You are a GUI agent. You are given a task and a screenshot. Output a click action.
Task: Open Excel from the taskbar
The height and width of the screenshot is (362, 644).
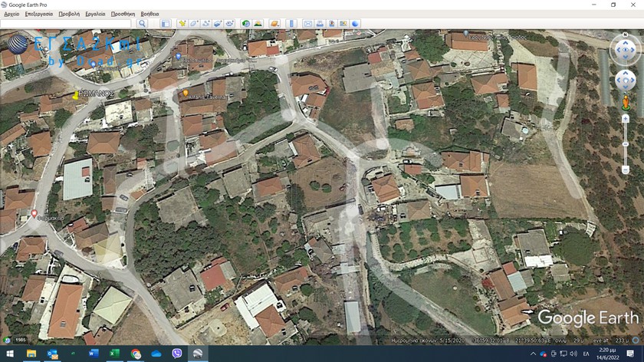coord(114,354)
